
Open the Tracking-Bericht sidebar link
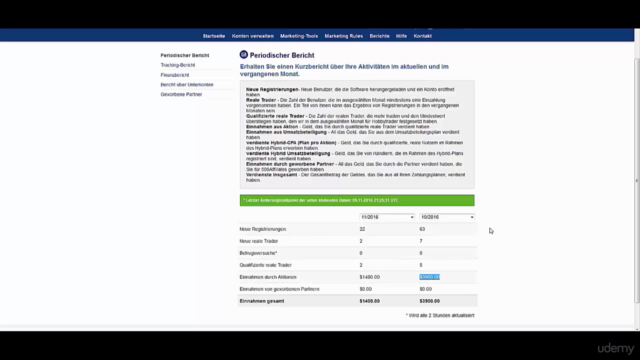tap(178, 65)
